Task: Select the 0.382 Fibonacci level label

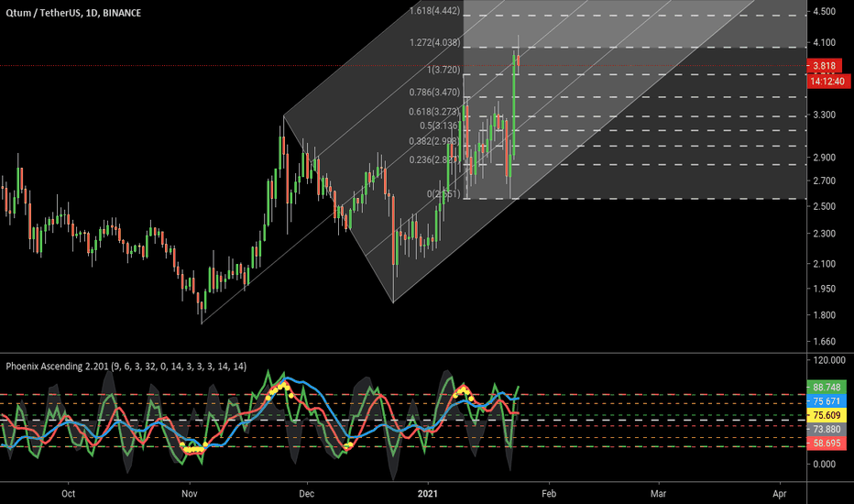Action: pos(434,142)
